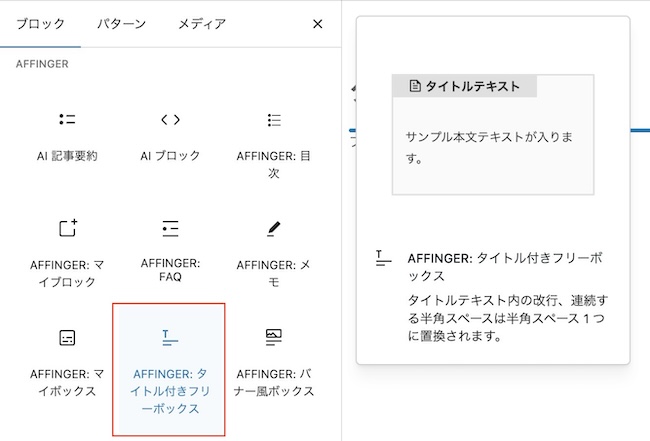Screen dimensions: 650x441
Task: Click the AFFINGER: メモ label
Action: (x=274, y=273)
